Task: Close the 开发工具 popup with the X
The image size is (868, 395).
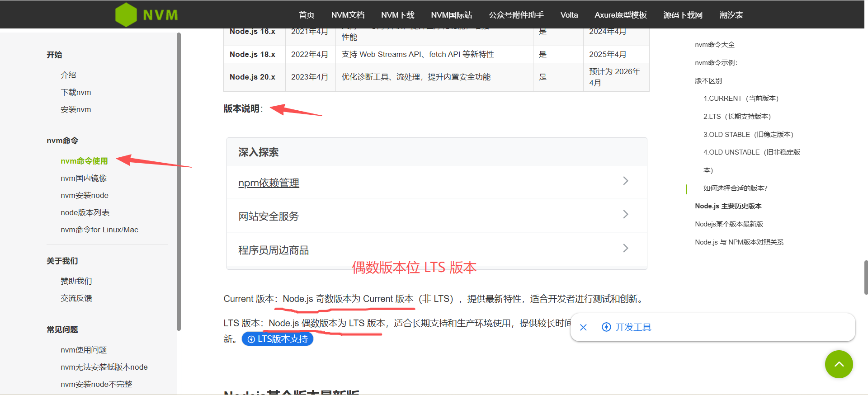Action: pos(583,327)
